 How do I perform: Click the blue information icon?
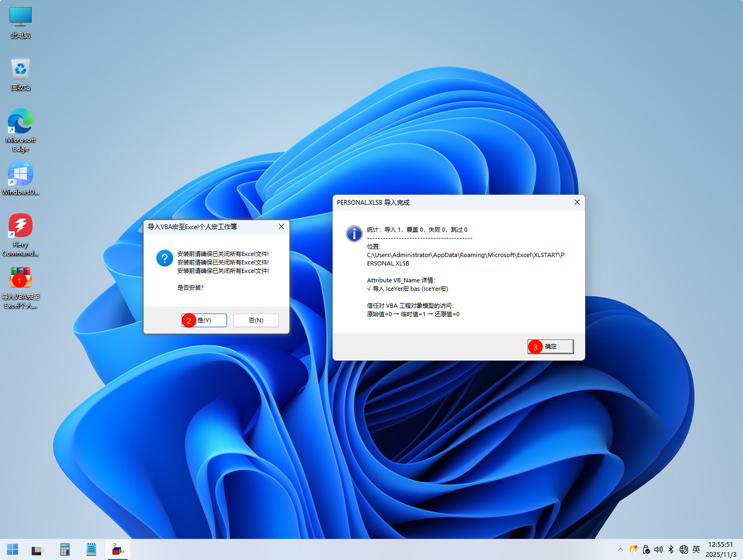click(354, 233)
